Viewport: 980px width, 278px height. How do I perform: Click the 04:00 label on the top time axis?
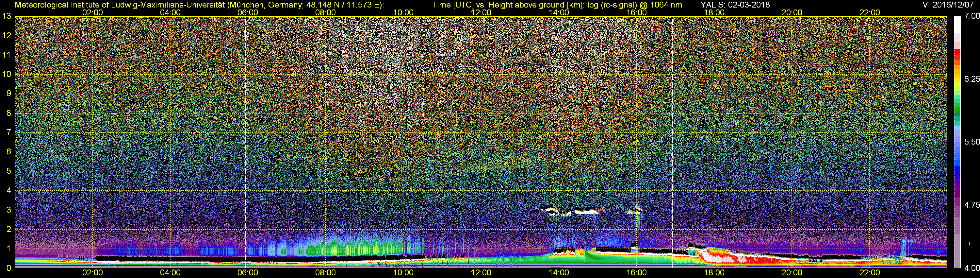point(170,12)
